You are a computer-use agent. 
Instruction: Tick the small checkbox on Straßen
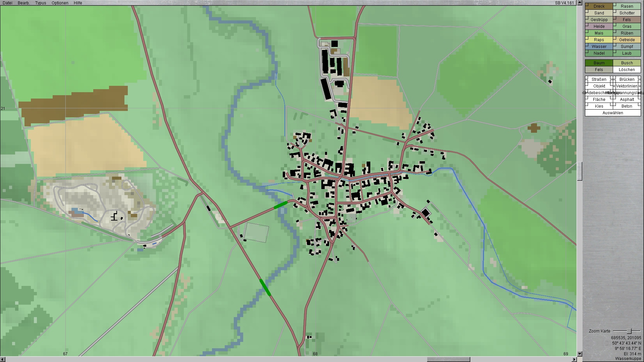pyautogui.click(x=587, y=78)
